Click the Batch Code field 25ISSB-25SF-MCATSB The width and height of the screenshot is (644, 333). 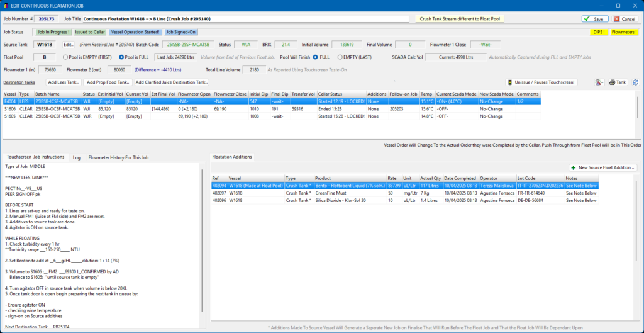[189, 45]
